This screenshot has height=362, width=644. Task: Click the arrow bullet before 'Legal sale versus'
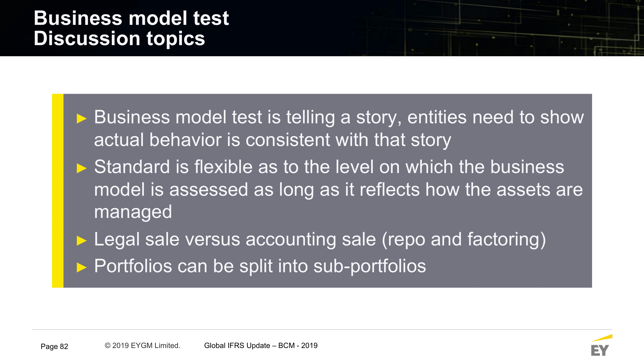82,241
